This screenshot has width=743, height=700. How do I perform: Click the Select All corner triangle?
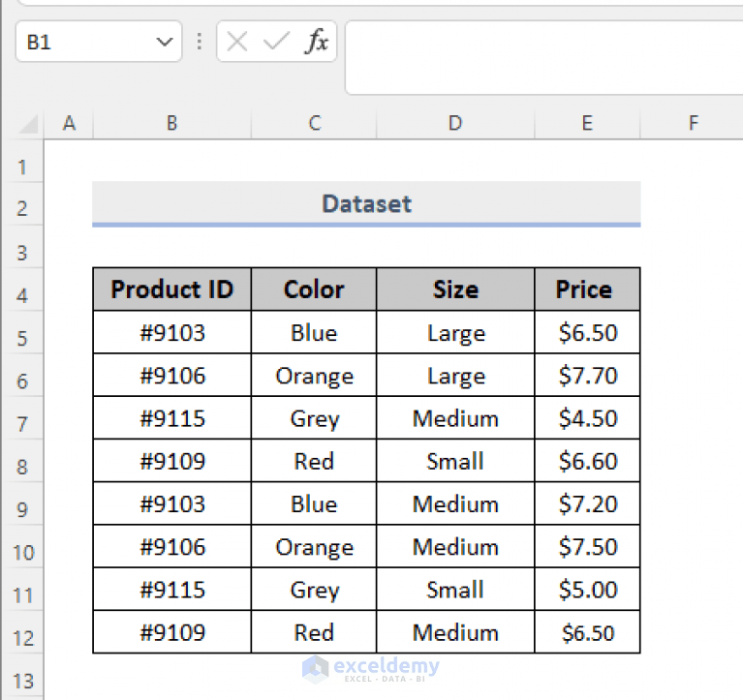(x=28, y=125)
